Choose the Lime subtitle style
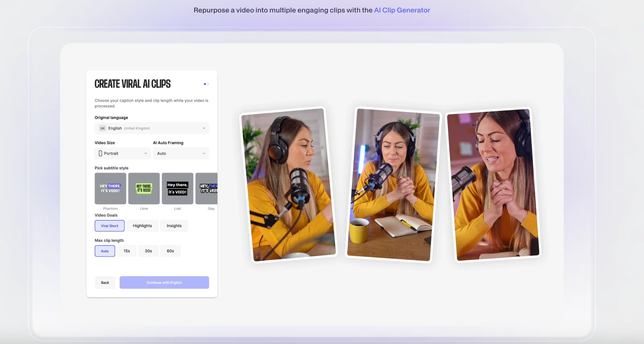The width and height of the screenshot is (644, 344). click(144, 189)
